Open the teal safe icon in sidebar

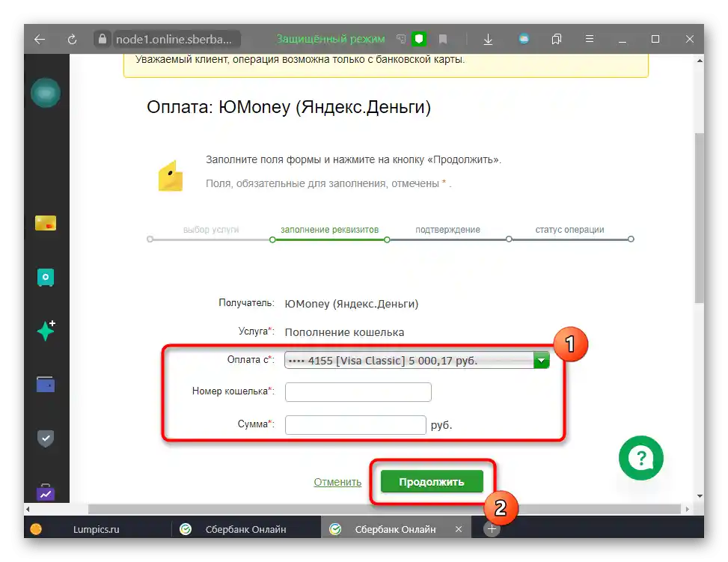coord(46,278)
